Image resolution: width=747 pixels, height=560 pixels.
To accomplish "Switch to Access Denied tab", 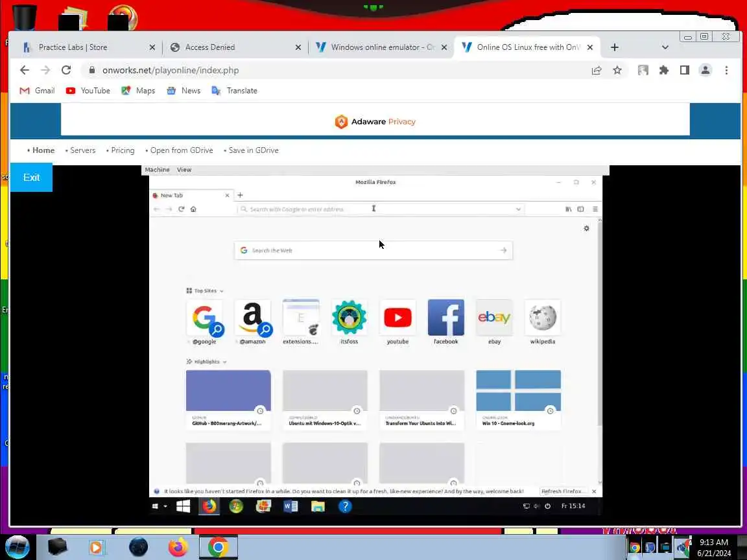I will (x=233, y=47).
